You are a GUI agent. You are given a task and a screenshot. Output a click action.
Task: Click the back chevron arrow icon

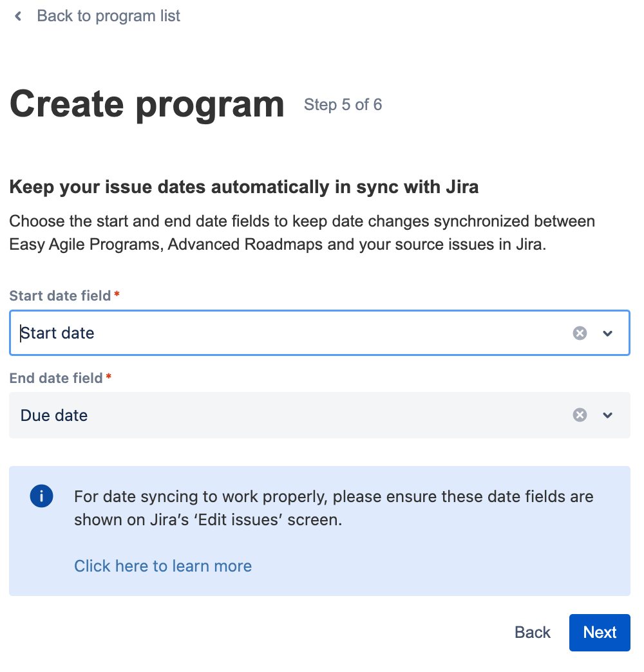tap(19, 16)
